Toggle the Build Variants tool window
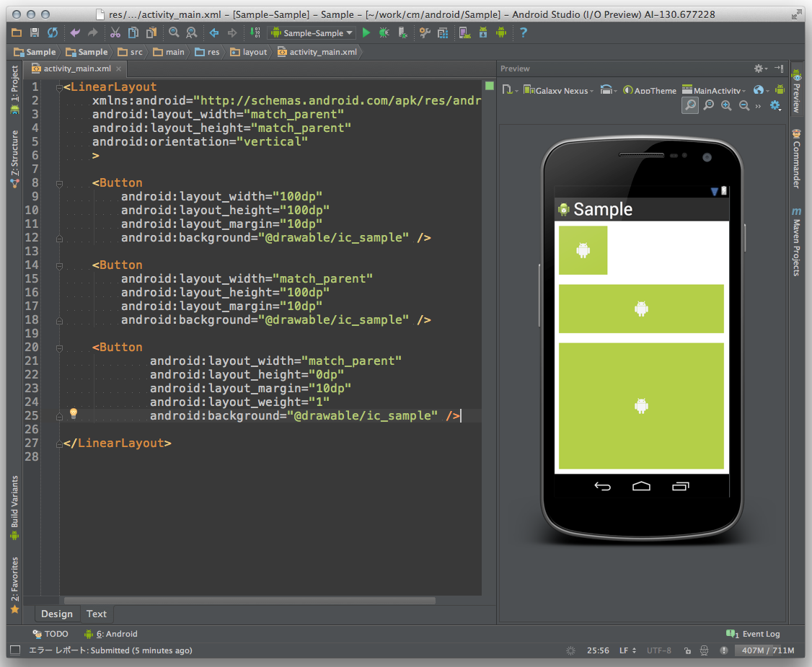Screen dimensions: 812x667 [x=14, y=508]
